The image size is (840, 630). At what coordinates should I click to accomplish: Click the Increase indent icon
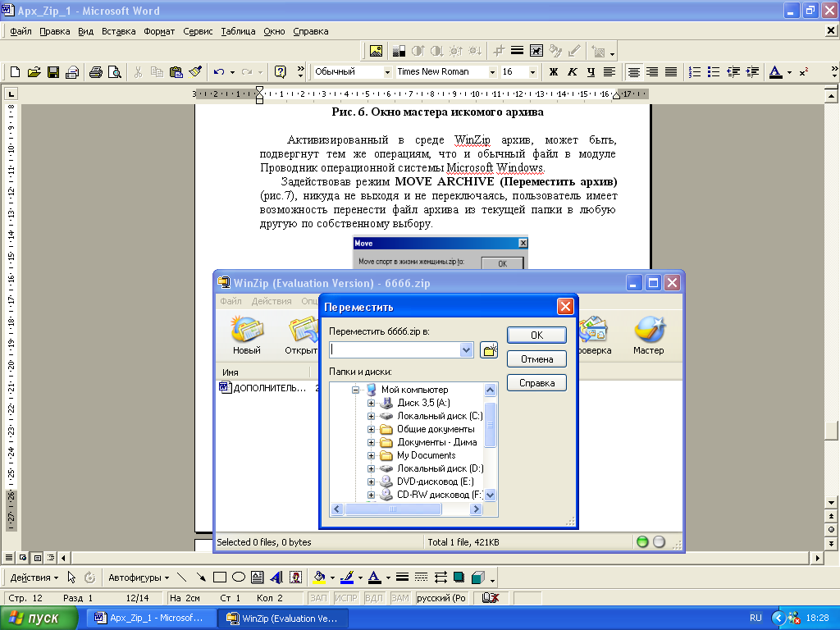click(x=752, y=72)
